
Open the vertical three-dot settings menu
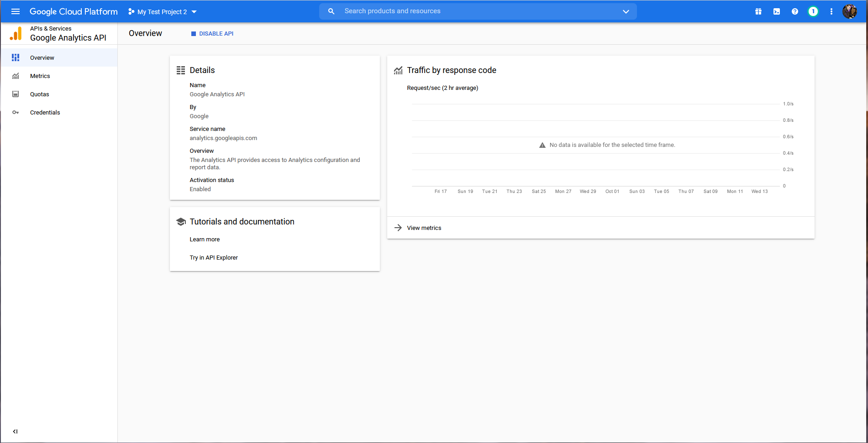[831, 11]
